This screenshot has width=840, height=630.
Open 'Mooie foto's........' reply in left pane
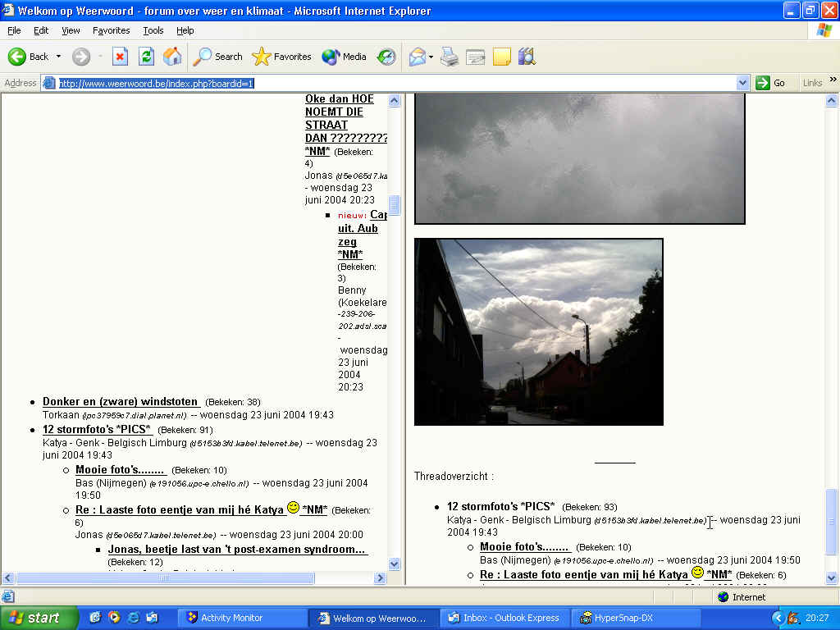121,470
